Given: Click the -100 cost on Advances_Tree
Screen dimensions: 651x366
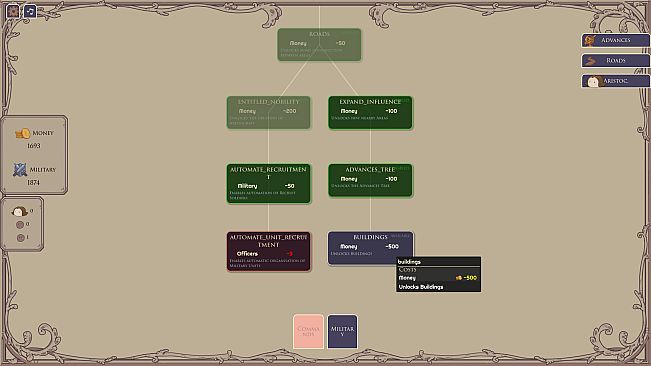Looking at the screenshot, I should (391, 179).
